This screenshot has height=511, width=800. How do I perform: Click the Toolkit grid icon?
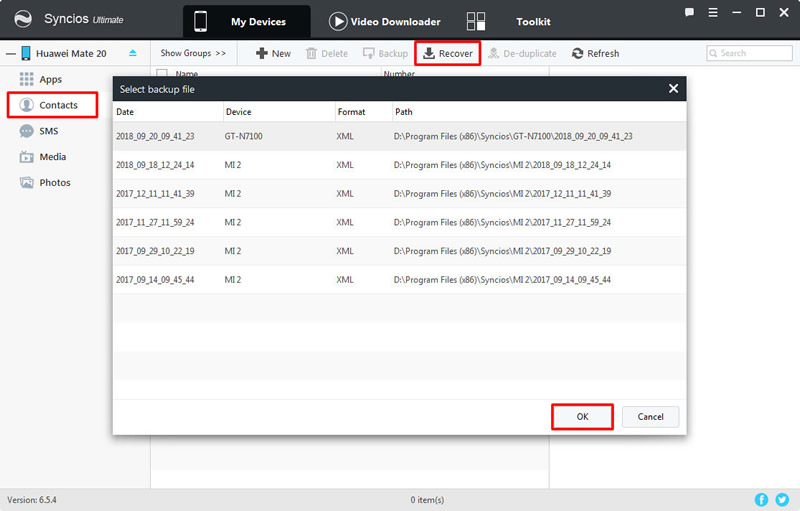[x=476, y=21]
